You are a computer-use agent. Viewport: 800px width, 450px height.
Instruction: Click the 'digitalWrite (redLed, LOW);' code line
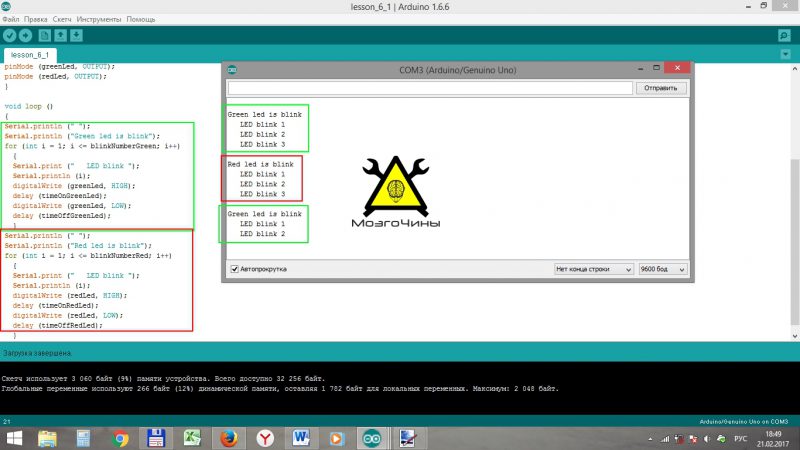[x=68, y=315]
